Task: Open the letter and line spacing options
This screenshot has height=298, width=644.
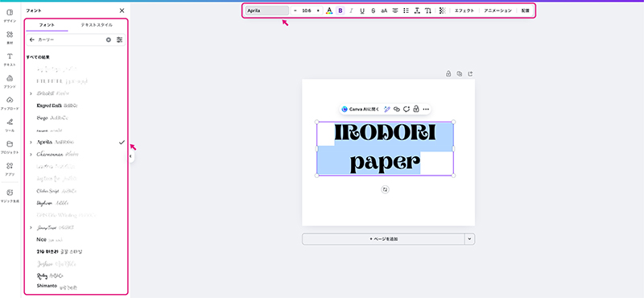Action: pyautogui.click(x=417, y=10)
